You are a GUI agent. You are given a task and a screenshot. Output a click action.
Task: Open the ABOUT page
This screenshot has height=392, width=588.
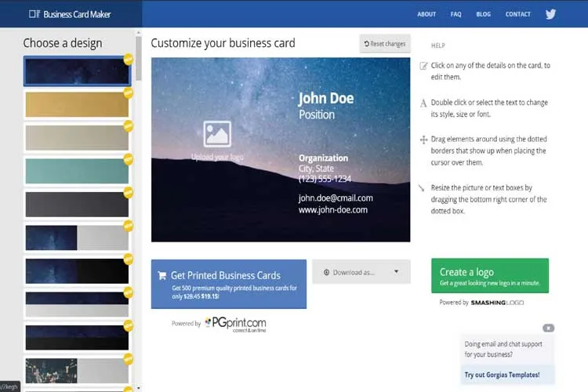[x=426, y=14]
